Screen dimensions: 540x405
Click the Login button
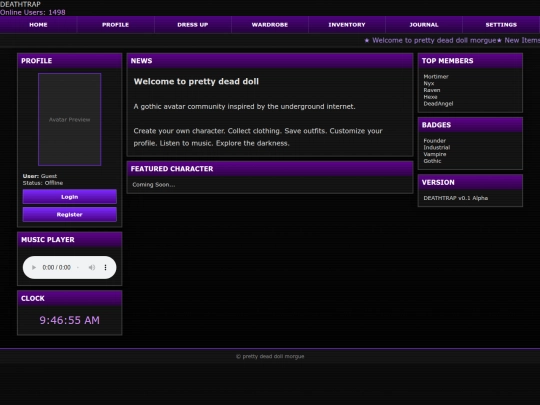[x=70, y=197]
